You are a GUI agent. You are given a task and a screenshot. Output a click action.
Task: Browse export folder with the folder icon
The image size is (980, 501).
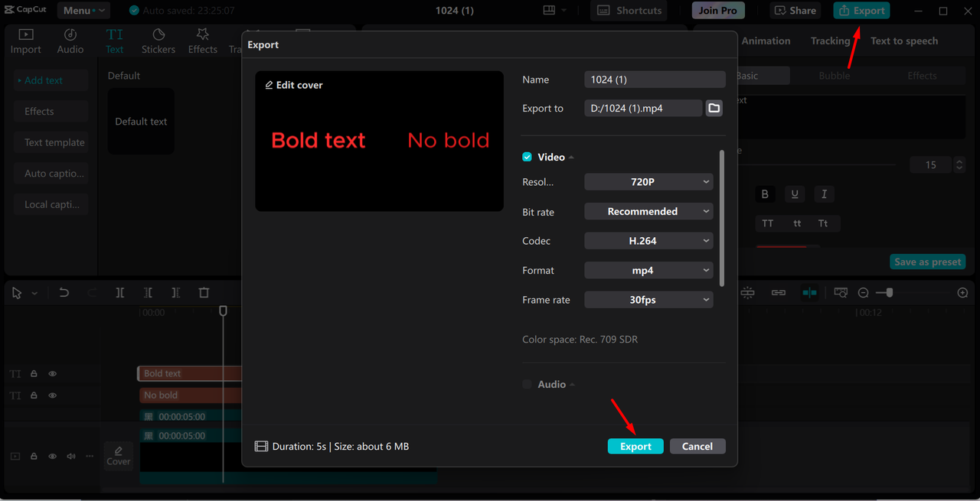pyautogui.click(x=714, y=108)
